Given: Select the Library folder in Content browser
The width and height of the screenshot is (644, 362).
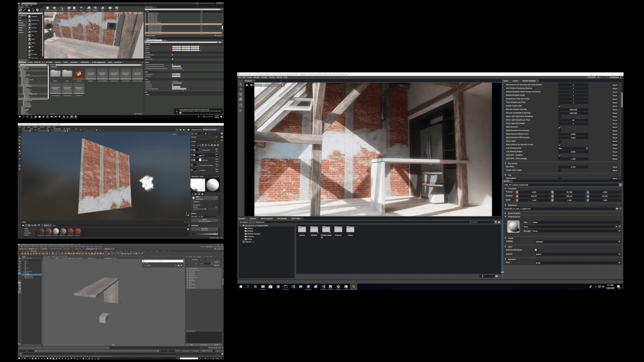Looking at the screenshot, I should [302, 231].
